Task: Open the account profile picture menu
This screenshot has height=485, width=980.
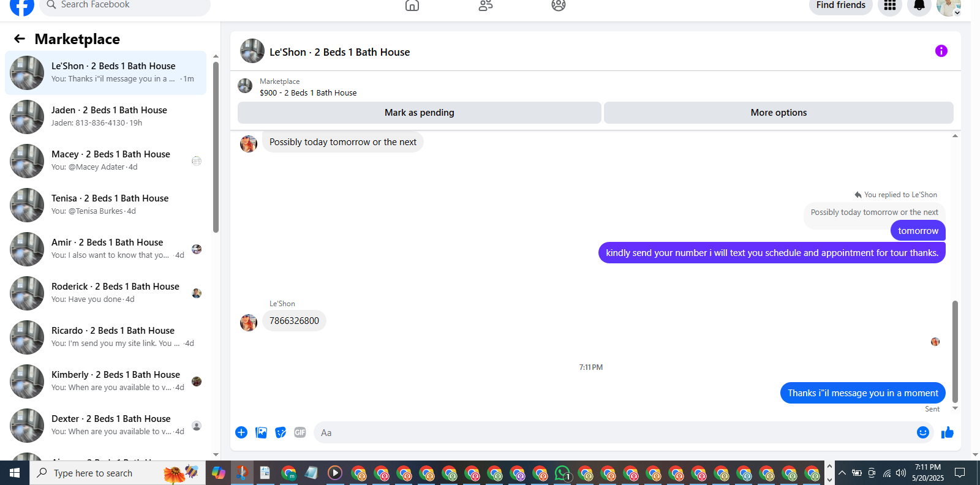Action: pos(949,6)
